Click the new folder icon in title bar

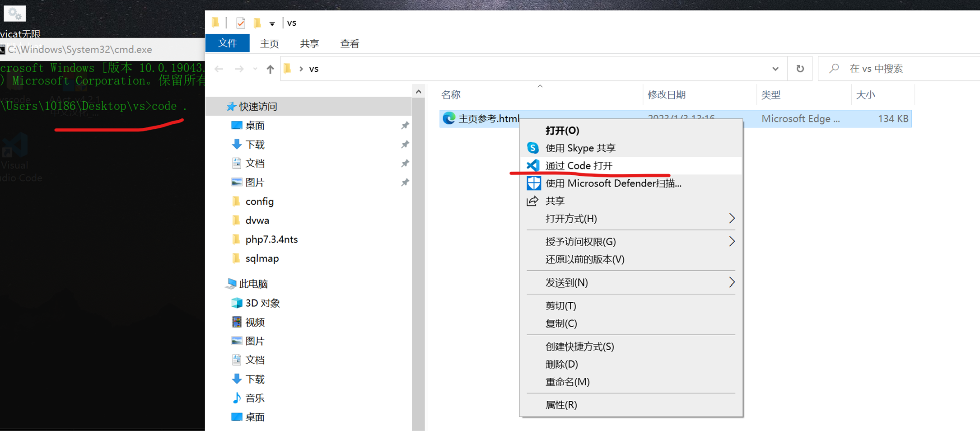point(257,23)
